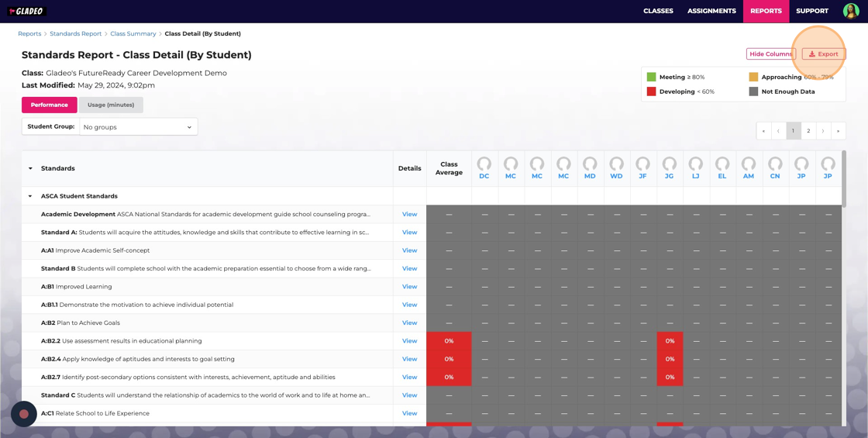View details for Standard A row
The height and width of the screenshot is (438, 868).
(x=410, y=233)
